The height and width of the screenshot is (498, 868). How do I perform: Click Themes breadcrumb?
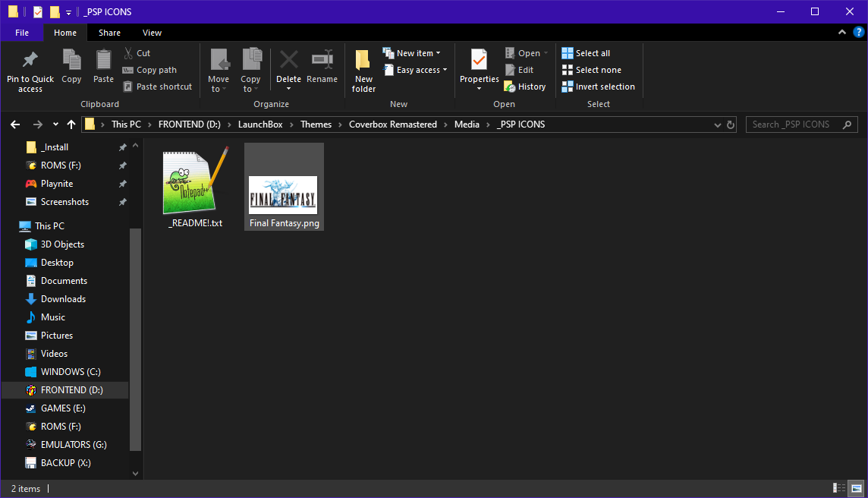click(316, 124)
